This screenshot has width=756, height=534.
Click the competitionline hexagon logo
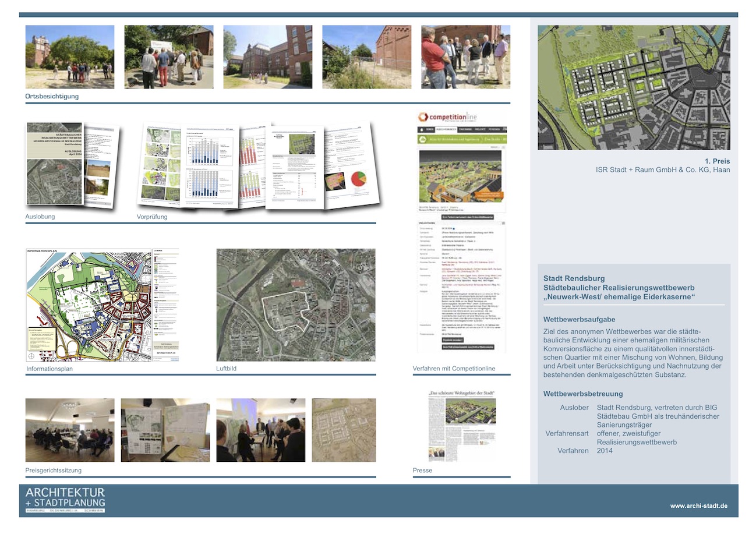pos(424,117)
